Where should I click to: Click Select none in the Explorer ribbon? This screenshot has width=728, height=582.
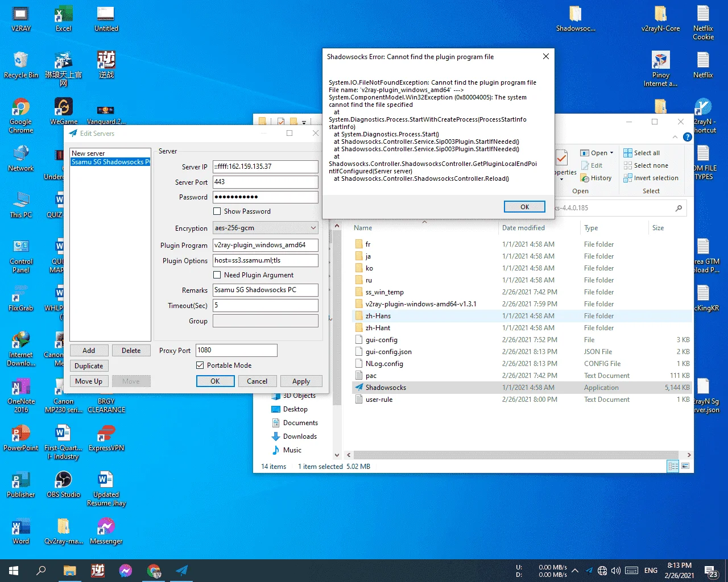pos(646,165)
